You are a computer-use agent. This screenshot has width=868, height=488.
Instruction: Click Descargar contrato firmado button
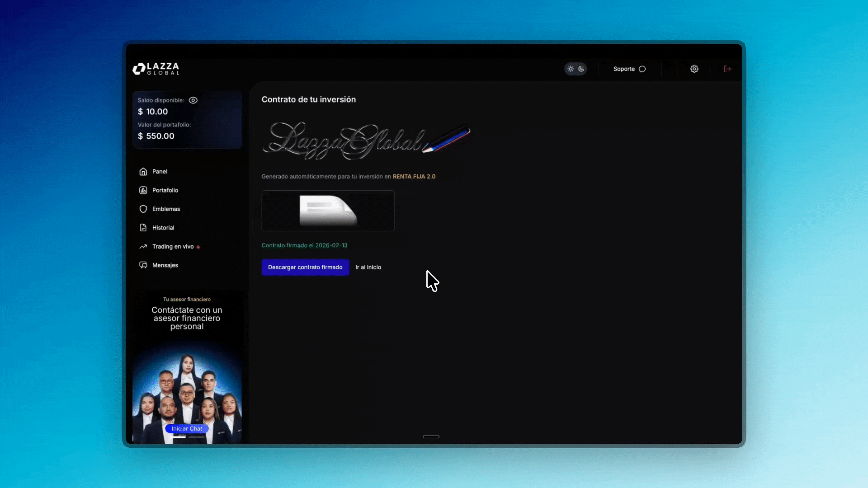pos(305,267)
